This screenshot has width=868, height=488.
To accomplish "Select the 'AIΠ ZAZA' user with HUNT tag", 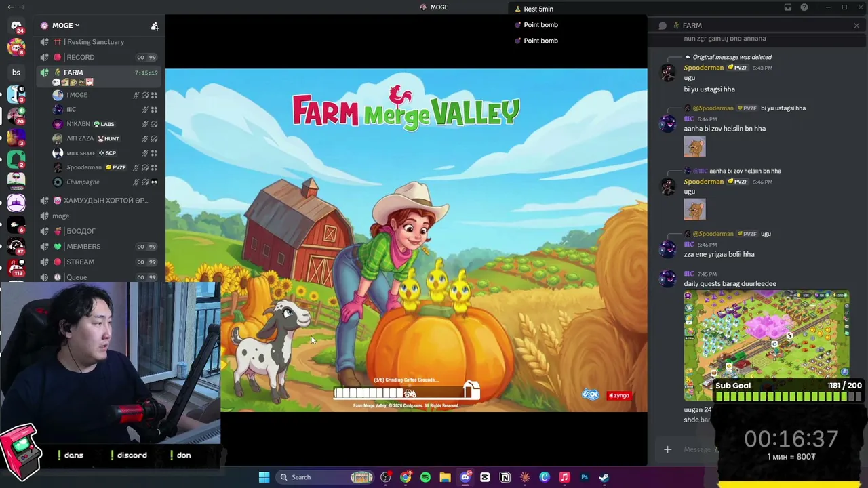I will pyautogui.click(x=105, y=138).
